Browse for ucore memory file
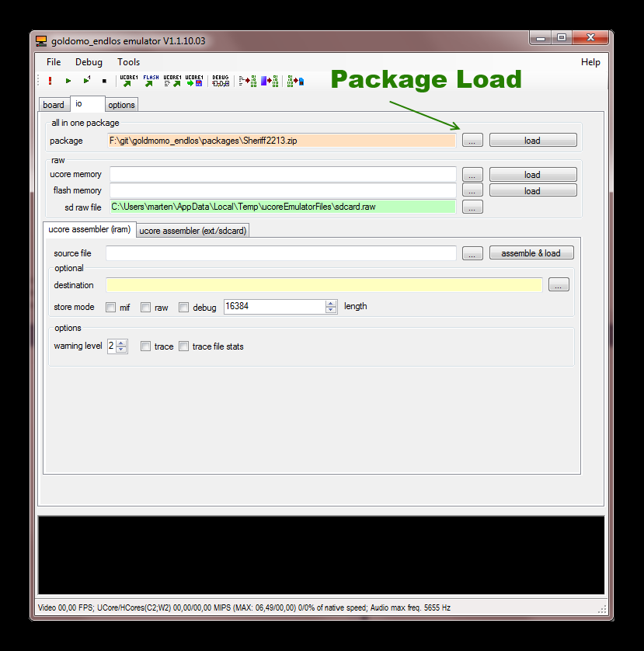Screen dimensions: 644x651 472,174
